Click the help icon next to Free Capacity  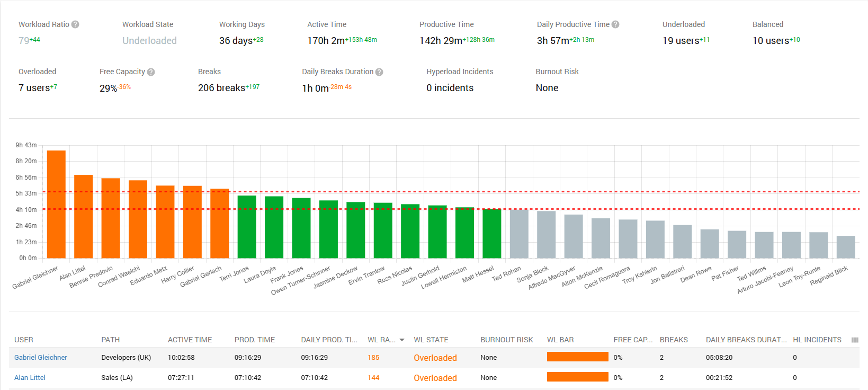(151, 72)
